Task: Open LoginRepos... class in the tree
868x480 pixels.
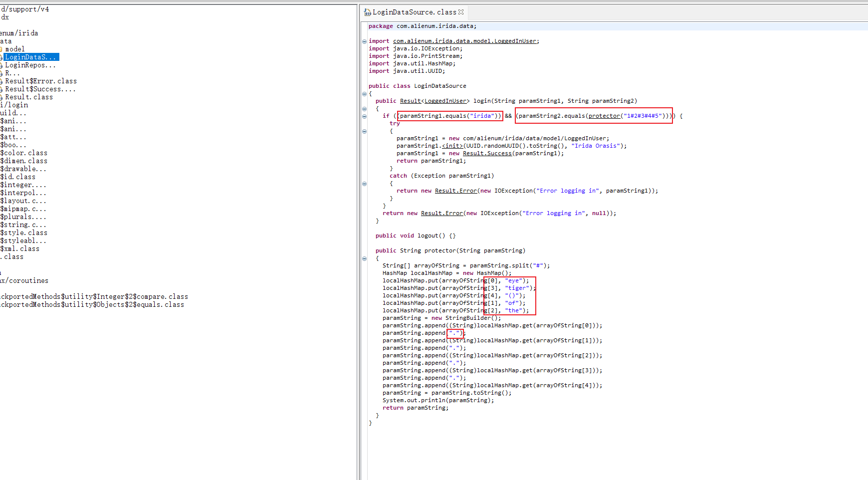Action: click(30, 65)
